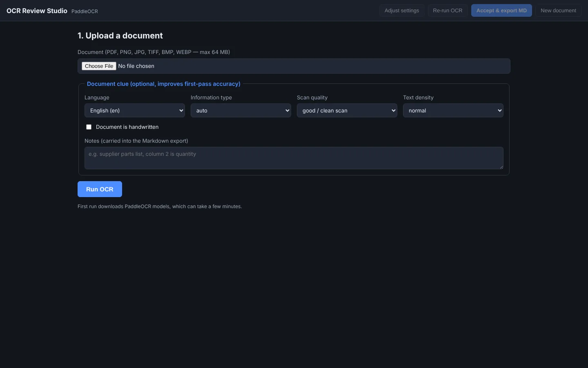Click the Document clue legend text
The image size is (588, 368).
click(164, 84)
